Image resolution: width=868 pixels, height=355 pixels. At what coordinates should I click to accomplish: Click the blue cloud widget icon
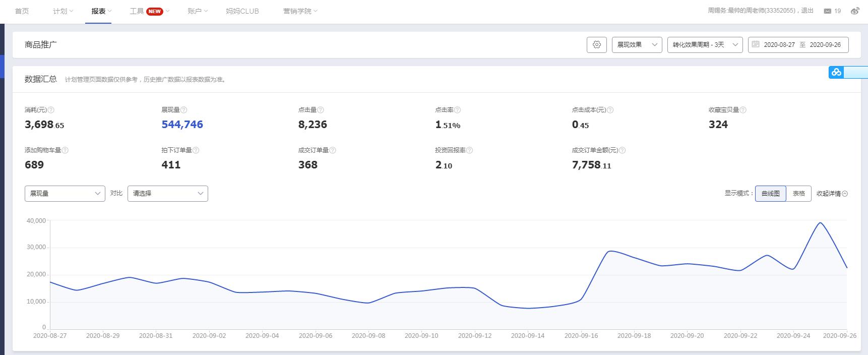coord(836,73)
